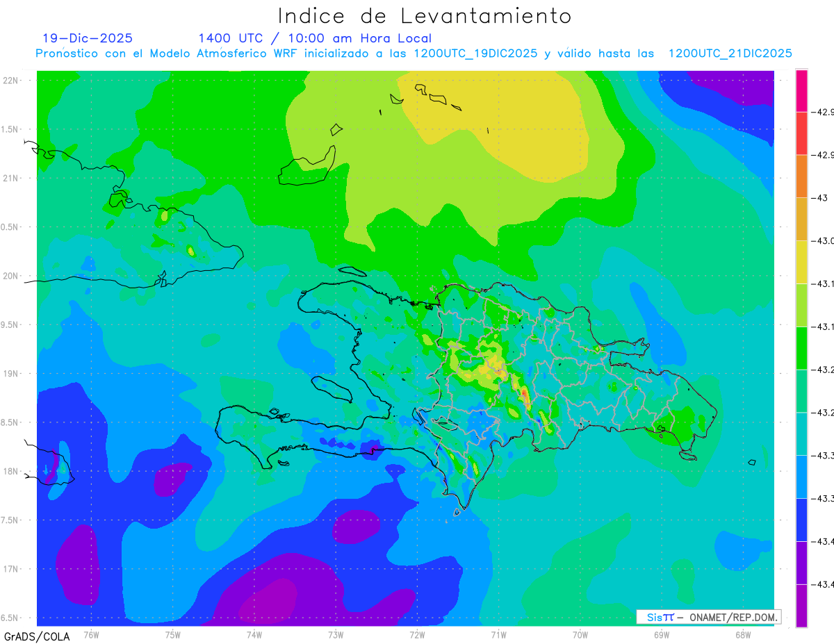Select the orange swatch in the color scale
834x644 pixels.
[801, 176]
